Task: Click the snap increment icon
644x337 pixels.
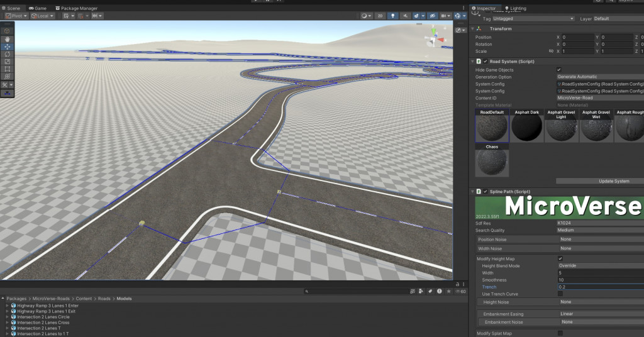Action: coord(95,16)
